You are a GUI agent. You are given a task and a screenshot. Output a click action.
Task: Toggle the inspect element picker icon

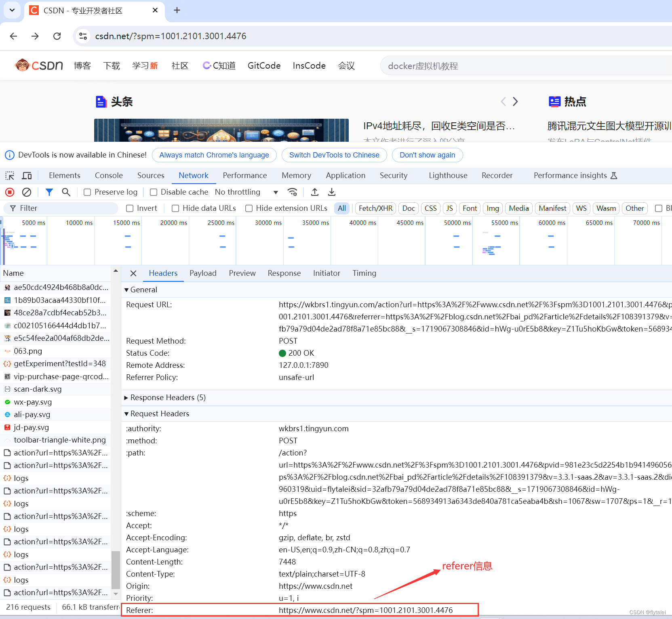click(x=10, y=176)
